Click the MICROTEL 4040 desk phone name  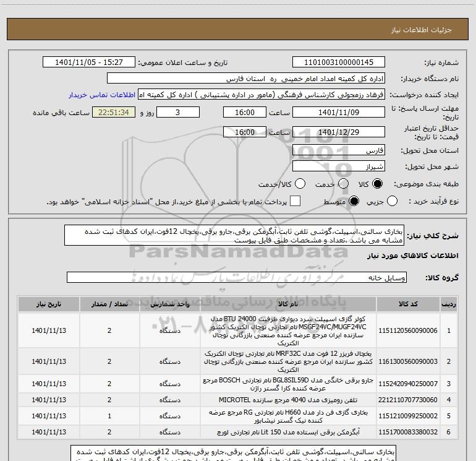click(288, 400)
